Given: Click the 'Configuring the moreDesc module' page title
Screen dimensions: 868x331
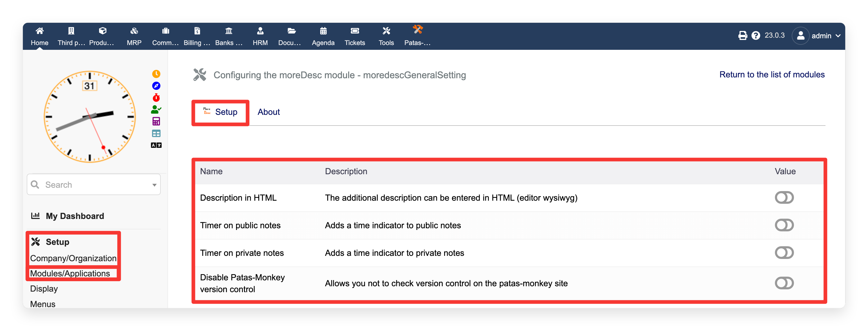Looking at the screenshot, I should click(x=340, y=75).
